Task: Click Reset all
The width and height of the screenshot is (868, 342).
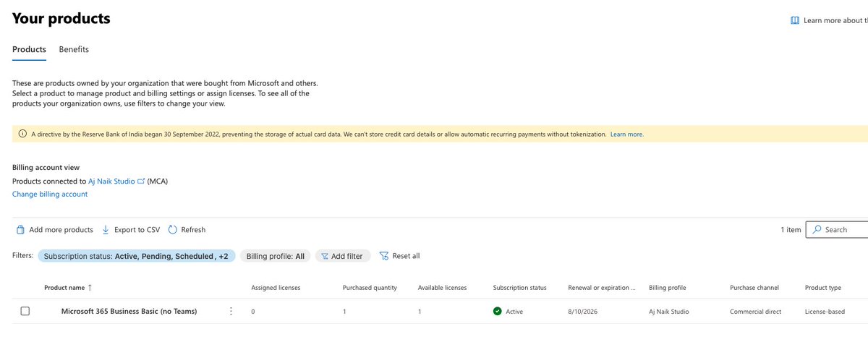Action: coord(399,256)
